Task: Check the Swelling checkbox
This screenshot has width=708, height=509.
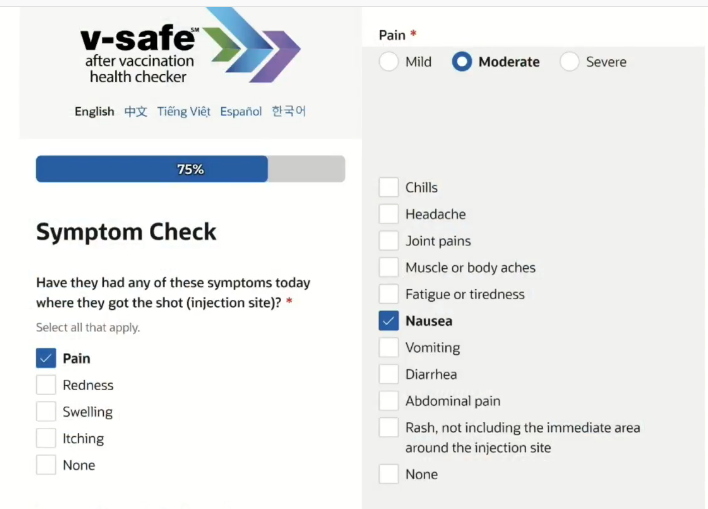Action: click(46, 412)
